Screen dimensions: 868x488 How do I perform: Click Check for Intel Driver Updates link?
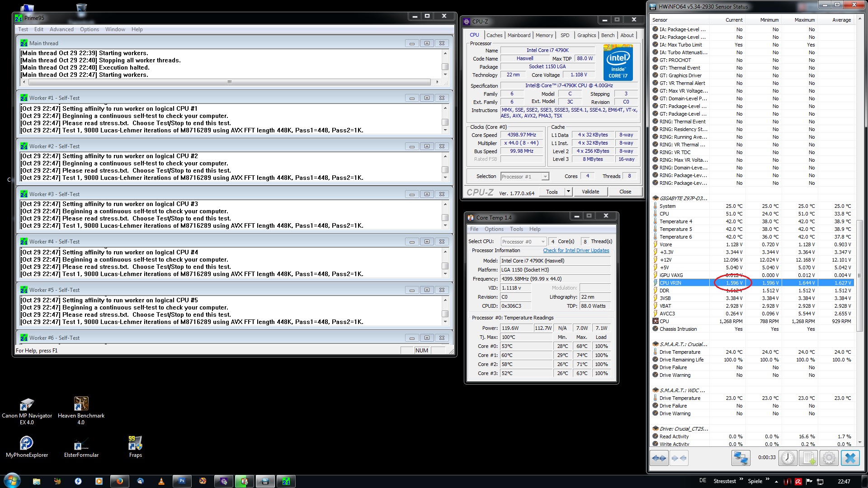point(576,250)
